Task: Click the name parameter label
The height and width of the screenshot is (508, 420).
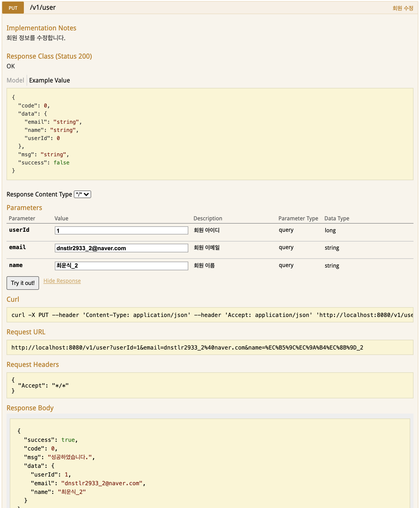Action: click(16, 265)
